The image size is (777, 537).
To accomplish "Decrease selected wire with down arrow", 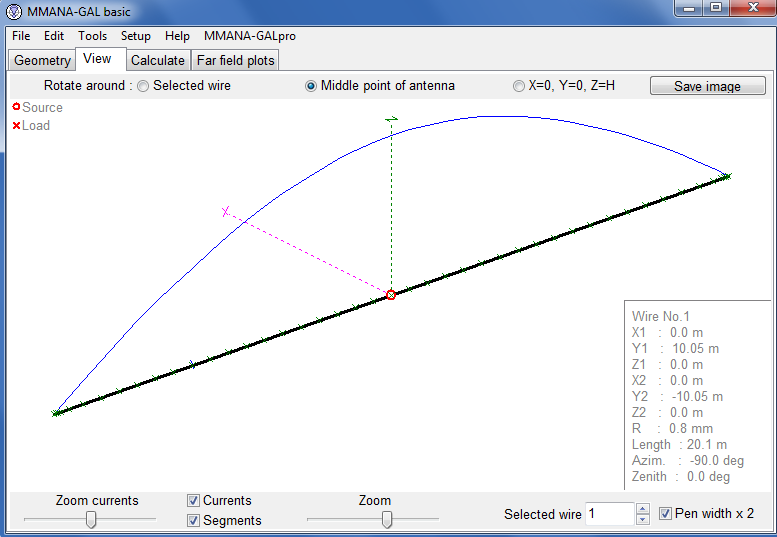I will [643, 520].
